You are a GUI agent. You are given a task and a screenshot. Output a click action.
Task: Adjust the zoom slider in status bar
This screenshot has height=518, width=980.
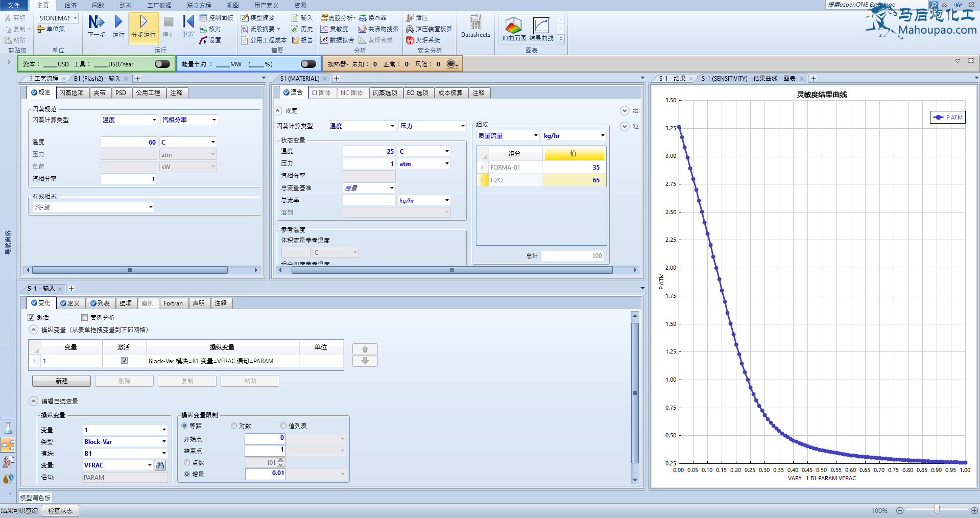tap(937, 510)
